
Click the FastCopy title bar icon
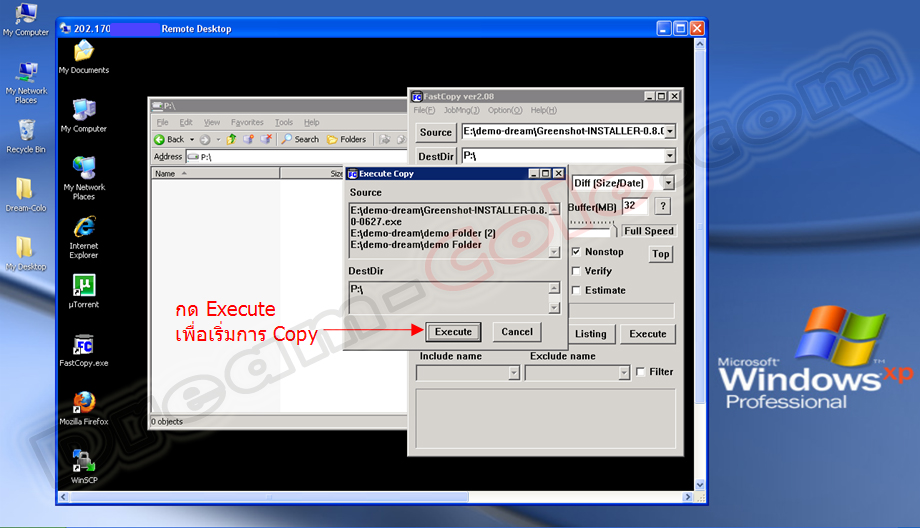point(417,96)
